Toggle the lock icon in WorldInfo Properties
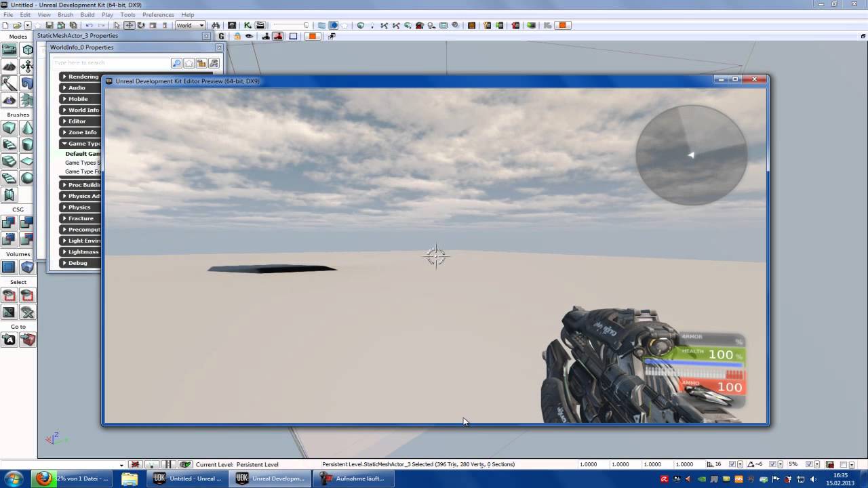The width and height of the screenshot is (868, 488). (x=201, y=63)
